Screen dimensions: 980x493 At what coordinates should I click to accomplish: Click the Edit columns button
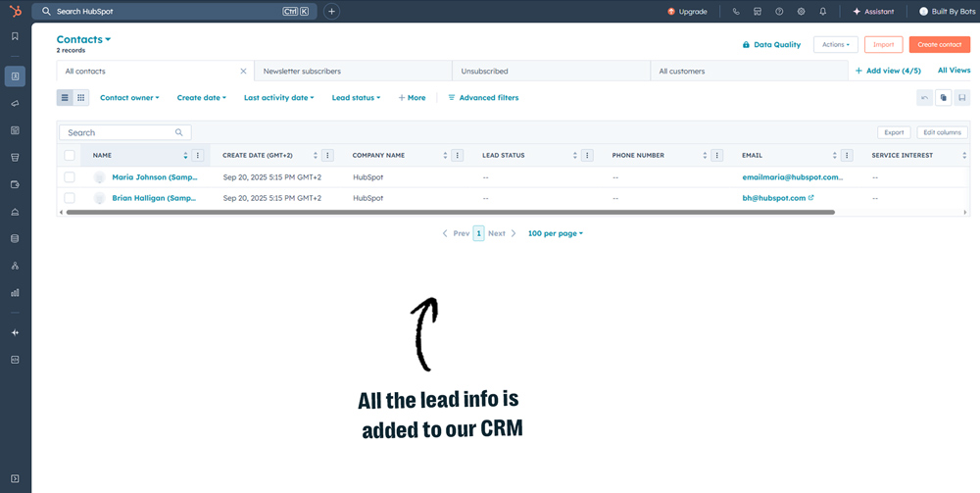(942, 132)
